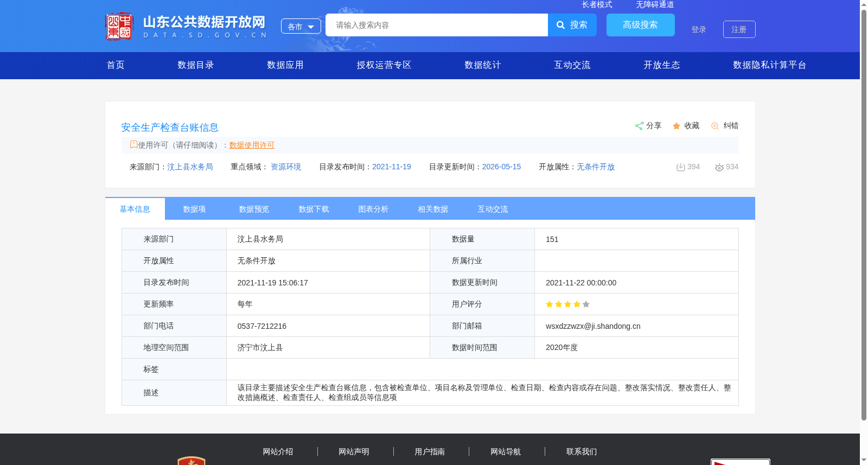868x465 pixels.
Task: Open 用户指南 in the footer
Action: tap(430, 451)
